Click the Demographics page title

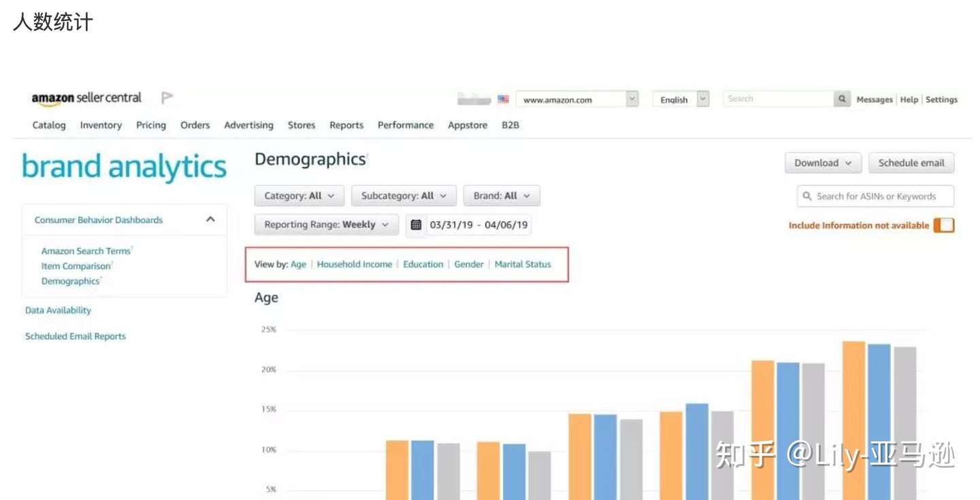tap(310, 159)
